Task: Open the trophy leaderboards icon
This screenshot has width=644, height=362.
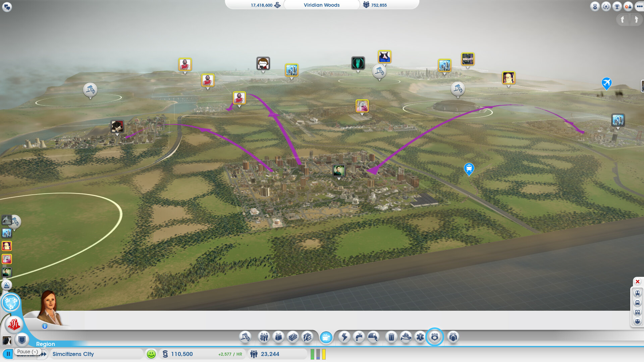Action: [617, 6]
